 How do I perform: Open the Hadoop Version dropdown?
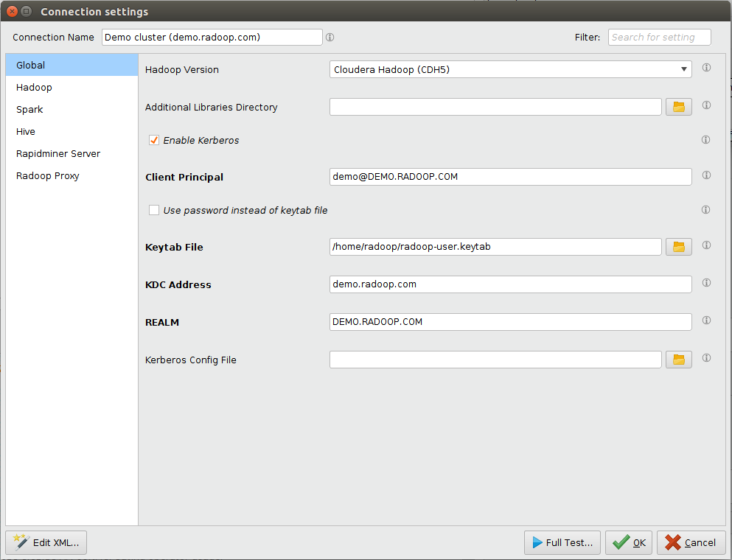(x=510, y=69)
